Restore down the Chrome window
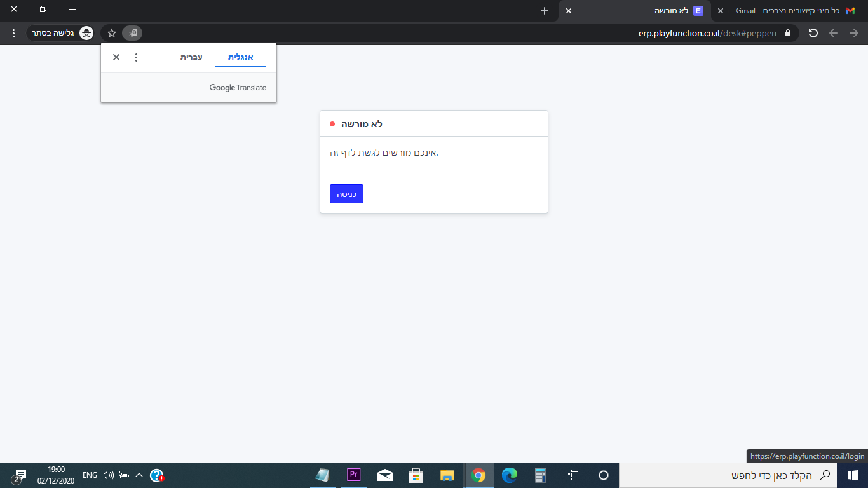 tap(43, 10)
